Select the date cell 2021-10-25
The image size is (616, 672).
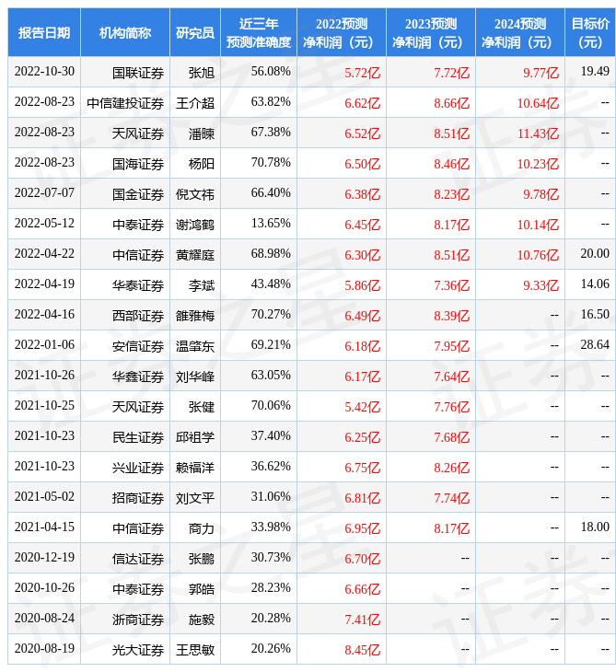[44, 405]
